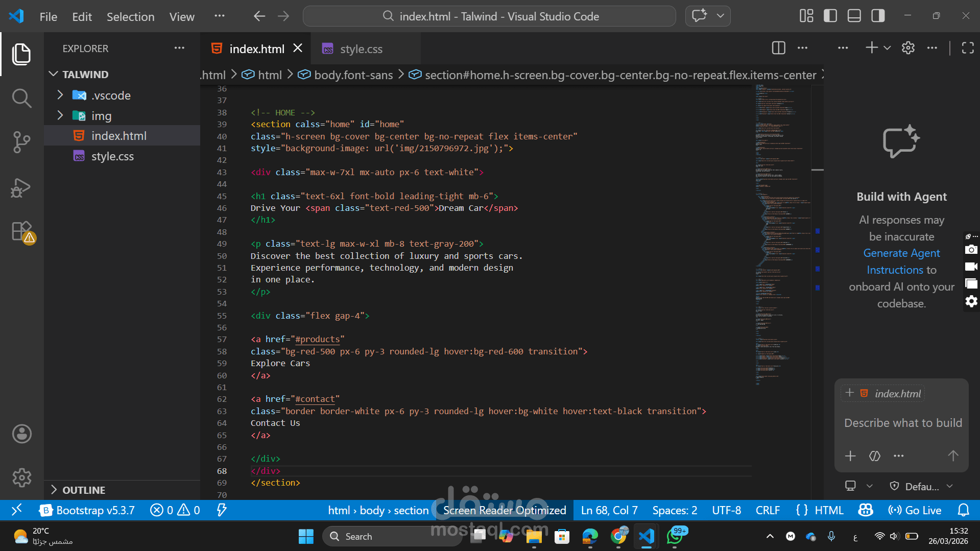Click the lightning bolt status icon
The width and height of the screenshot is (980, 551).
coord(222,510)
